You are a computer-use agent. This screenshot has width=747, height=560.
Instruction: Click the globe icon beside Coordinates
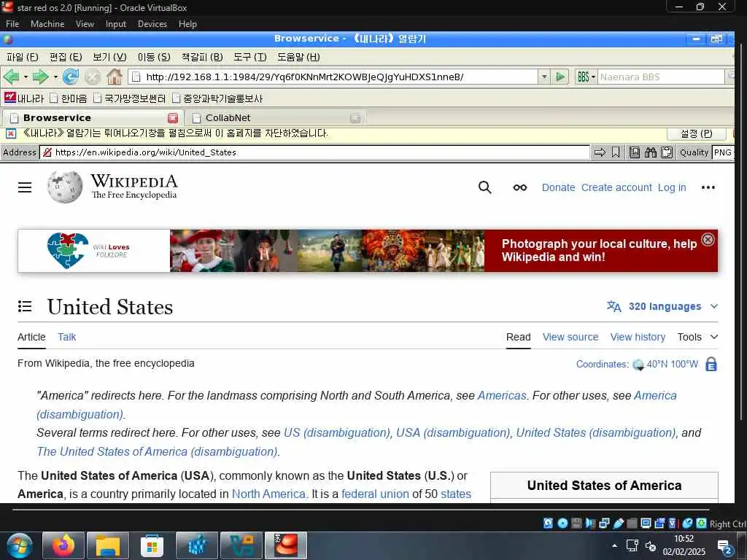point(638,365)
